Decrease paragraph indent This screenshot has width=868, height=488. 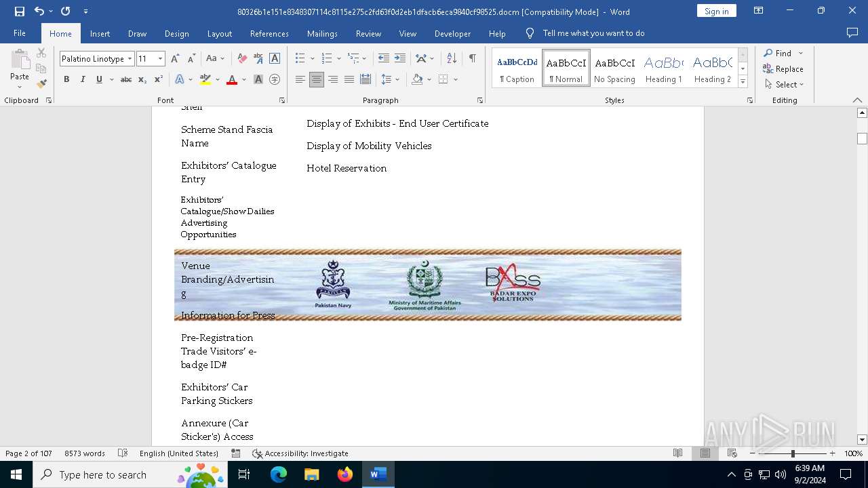384,59
